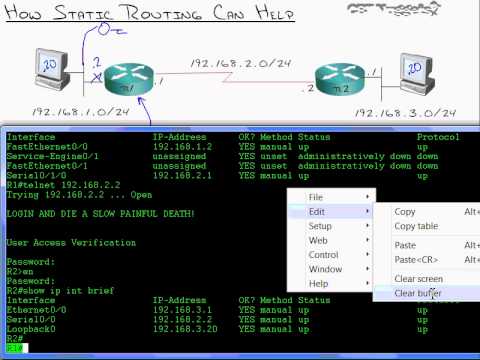This screenshot has height=360, width=480.
Task: Select Clear buffer in Edit submenu
Action: [x=427, y=293]
